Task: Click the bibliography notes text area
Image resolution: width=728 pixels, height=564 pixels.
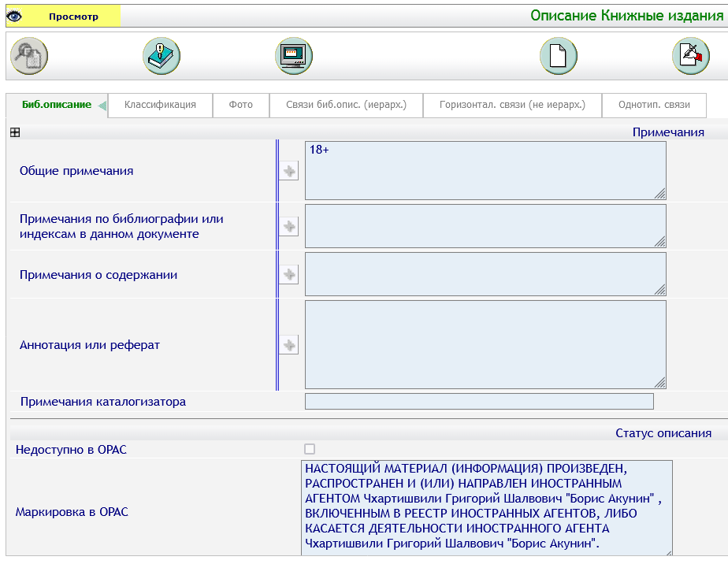Action: click(x=485, y=226)
